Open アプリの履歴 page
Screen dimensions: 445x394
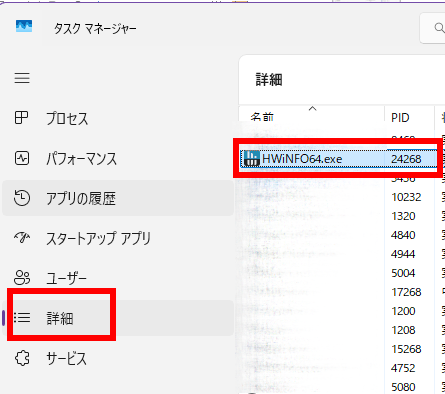coord(118,198)
